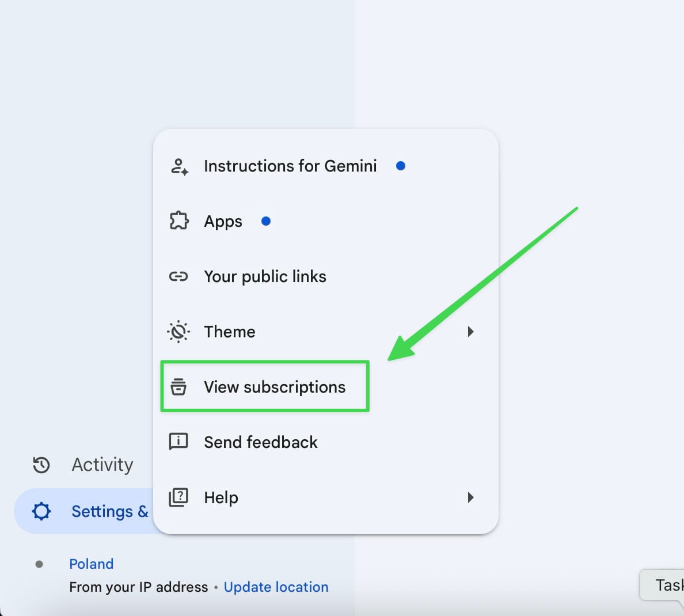Click the Update location link
The width and height of the screenshot is (684, 616).
point(276,587)
